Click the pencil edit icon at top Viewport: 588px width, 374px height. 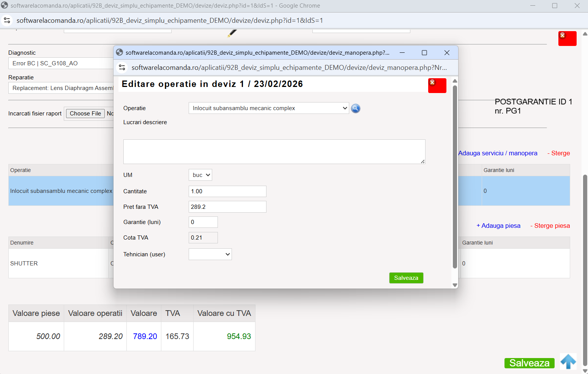tap(232, 33)
